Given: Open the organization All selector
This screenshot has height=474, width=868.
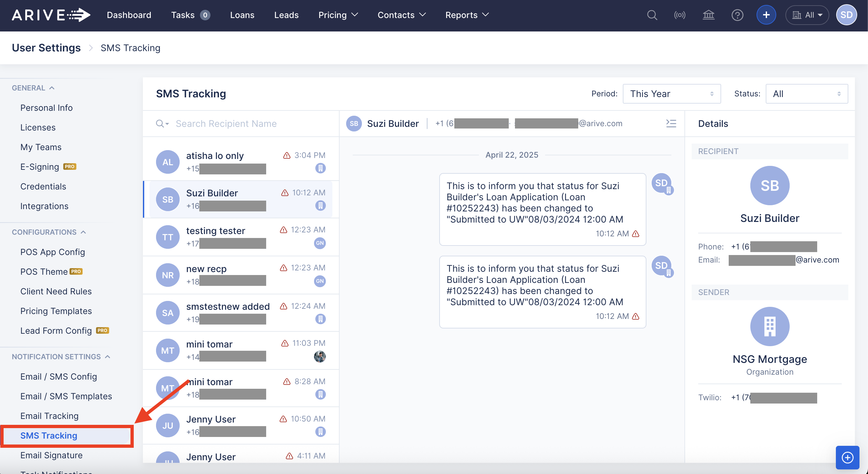Looking at the screenshot, I should [807, 15].
